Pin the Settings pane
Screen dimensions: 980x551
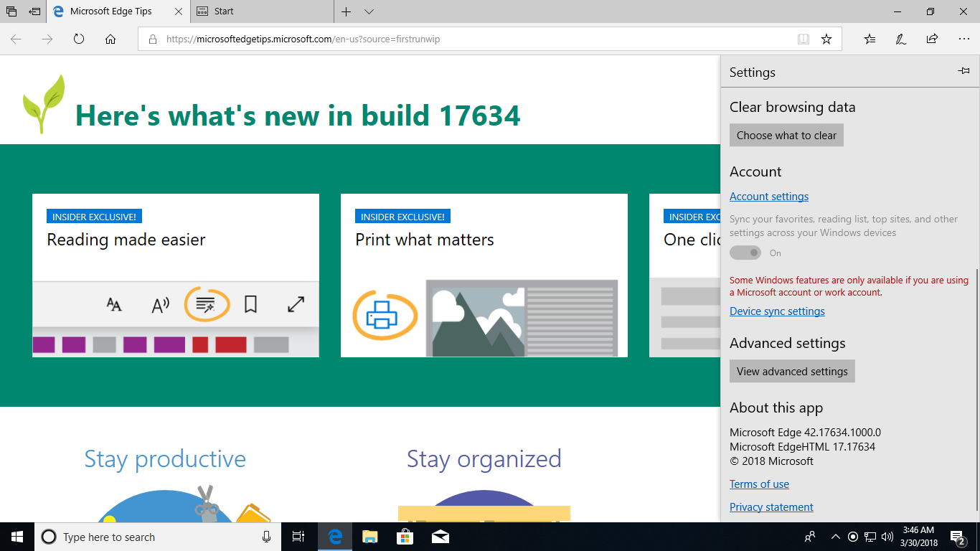point(963,71)
